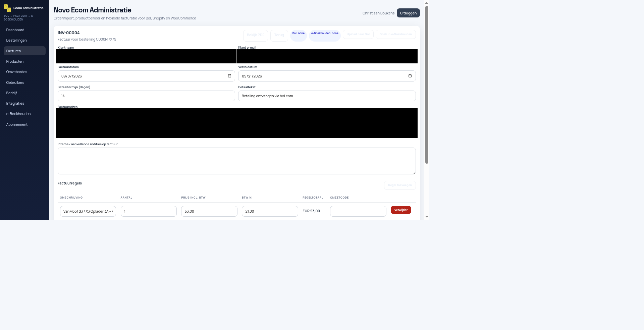Viewport: 644px width, 330px height.
Task: Click the vertical page scrollbar thumb
Action: coord(427,85)
